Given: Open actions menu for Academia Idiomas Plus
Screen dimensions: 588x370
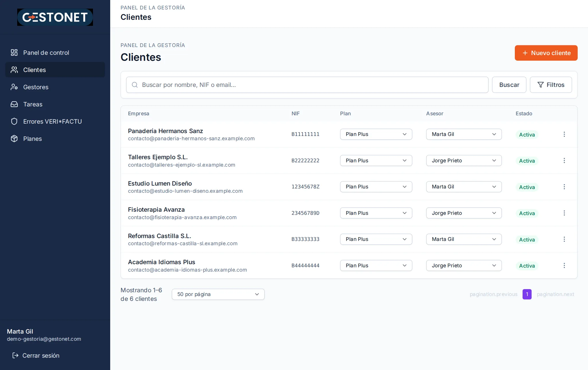Looking at the screenshot, I should pos(564,265).
